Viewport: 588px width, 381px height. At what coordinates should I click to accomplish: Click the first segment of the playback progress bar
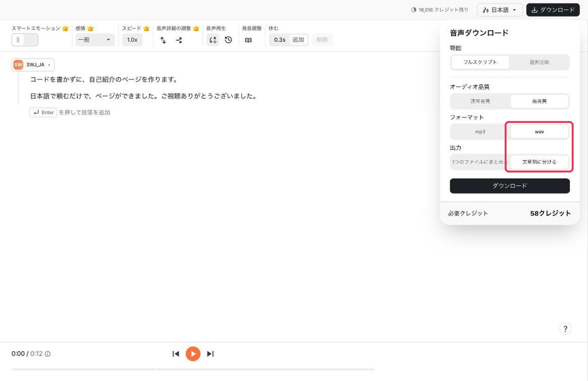click(83, 369)
